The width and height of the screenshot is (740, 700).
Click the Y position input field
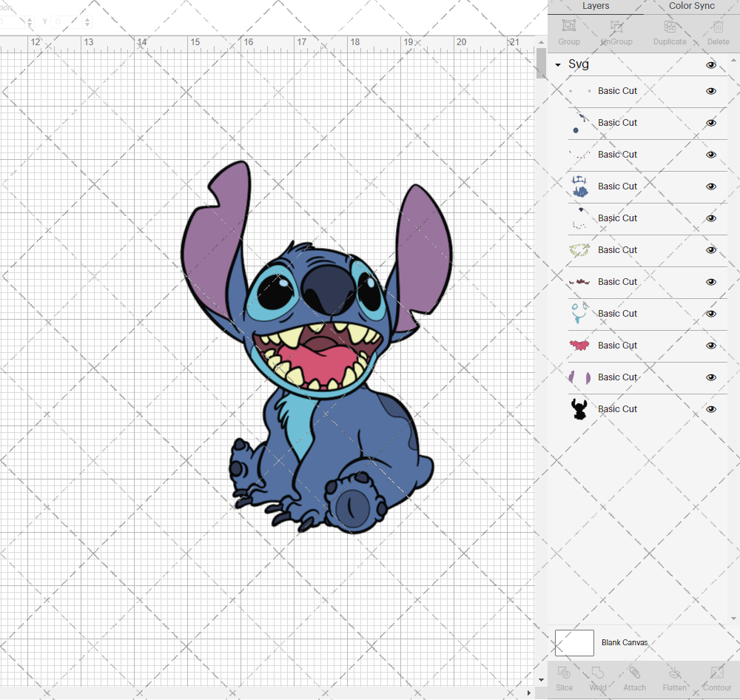[x=67, y=21]
